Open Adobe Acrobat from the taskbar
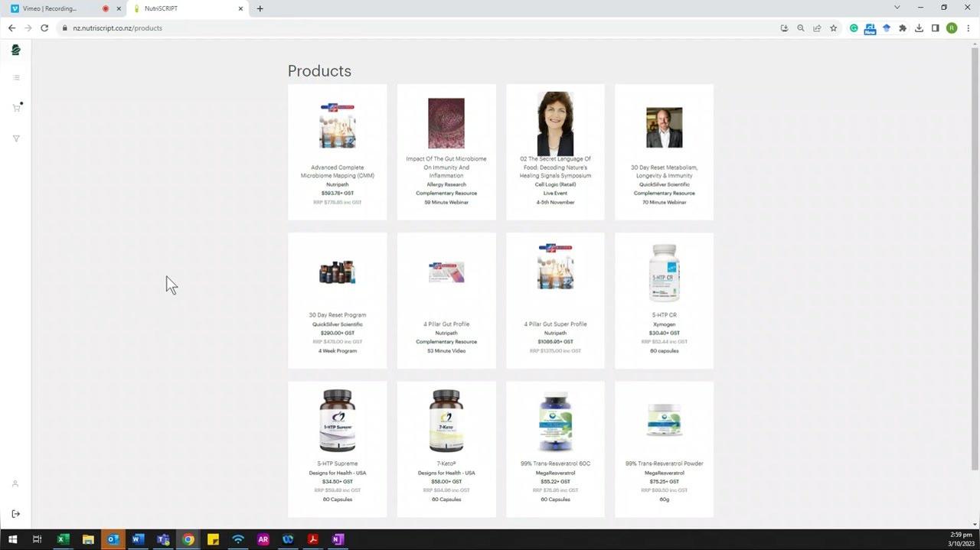Viewport: 980px width, 550px height. [x=313, y=539]
